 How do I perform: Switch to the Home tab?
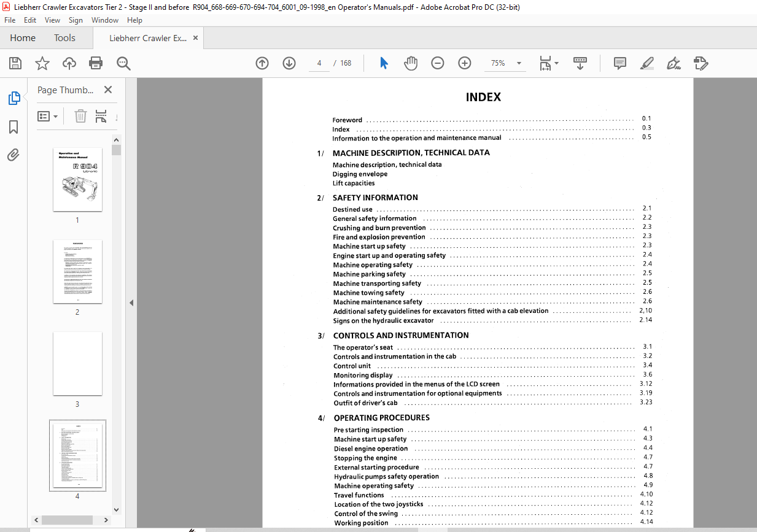point(23,38)
